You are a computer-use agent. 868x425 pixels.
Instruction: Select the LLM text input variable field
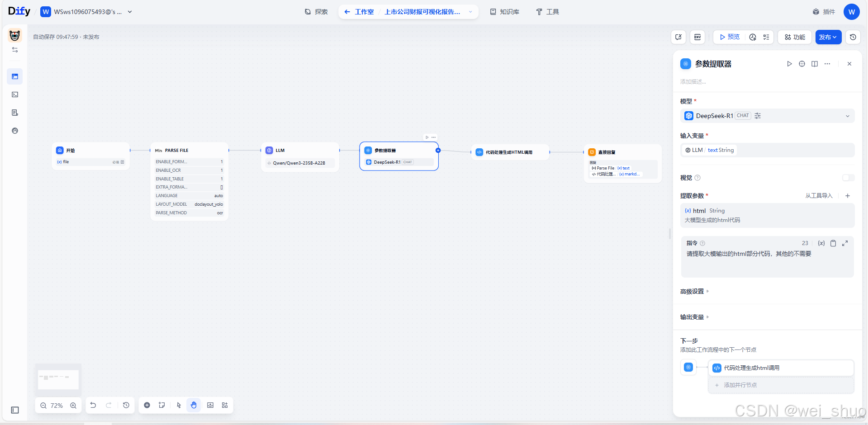click(x=768, y=150)
